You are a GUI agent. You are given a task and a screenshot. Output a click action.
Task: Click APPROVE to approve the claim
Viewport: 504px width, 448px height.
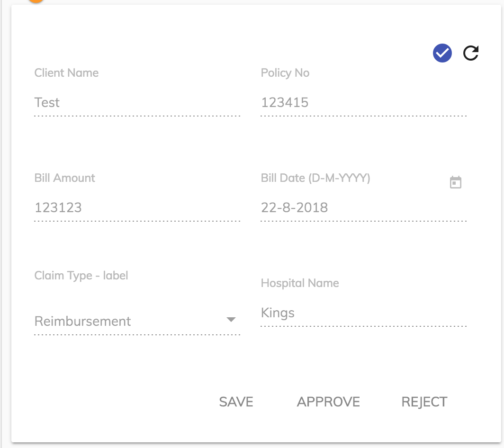328,402
